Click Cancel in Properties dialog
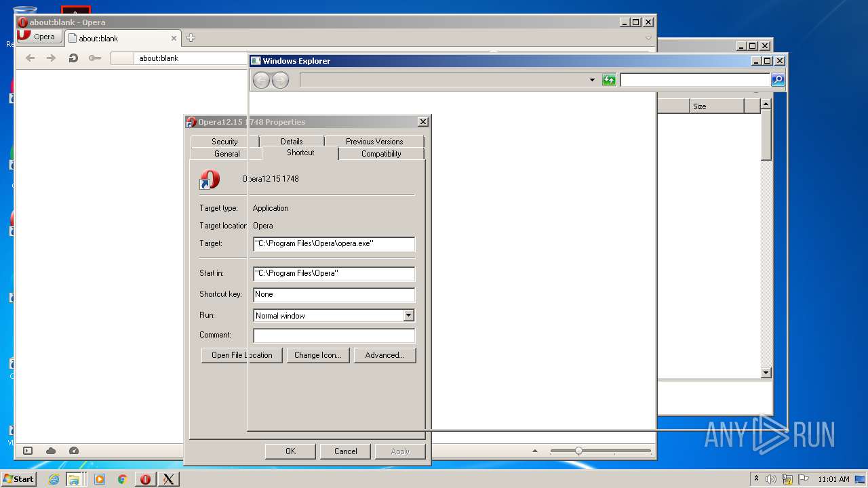 click(x=345, y=451)
